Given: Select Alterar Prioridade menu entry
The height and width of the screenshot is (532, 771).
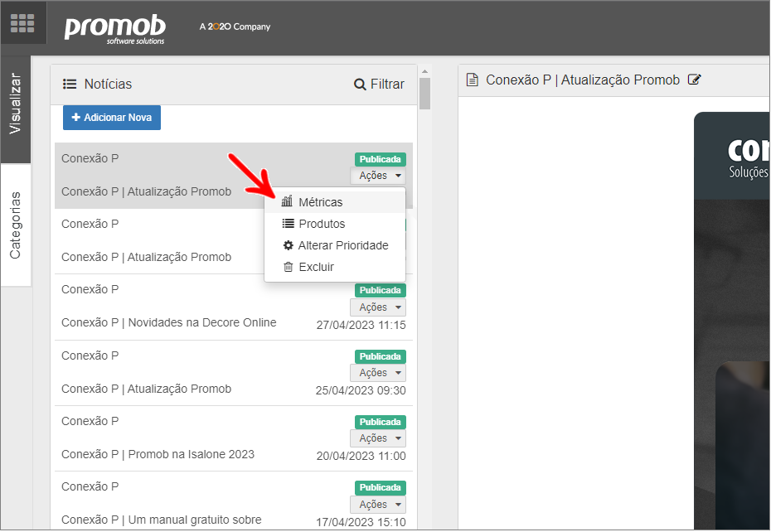Looking at the screenshot, I should click(x=335, y=245).
